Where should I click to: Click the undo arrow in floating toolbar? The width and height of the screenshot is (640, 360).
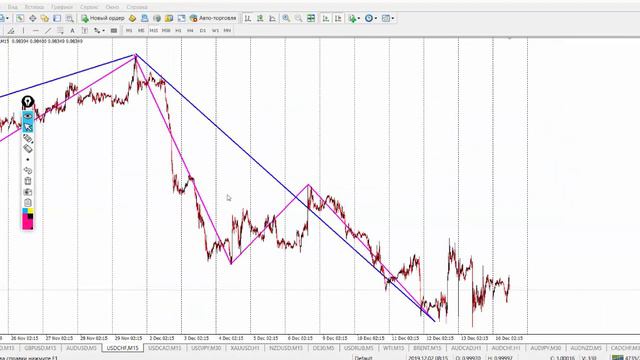point(28,170)
